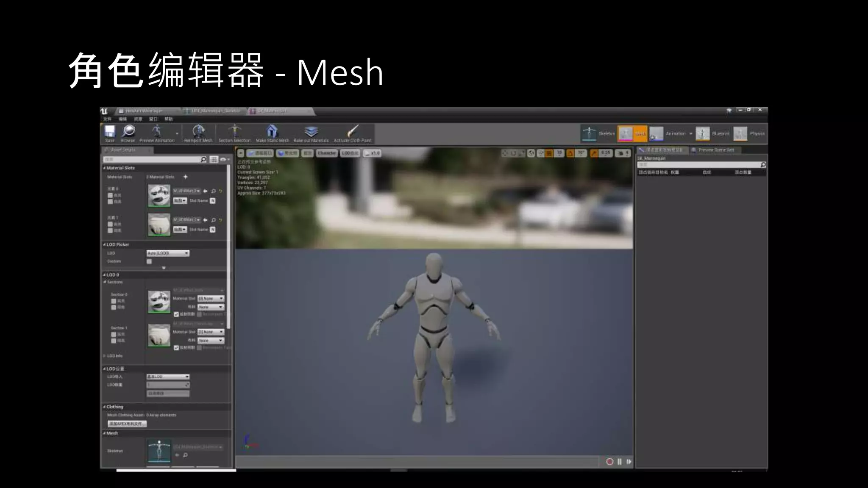Toggle second checkbox under Section 1
868x488 pixels.
(x=114, y=341)
